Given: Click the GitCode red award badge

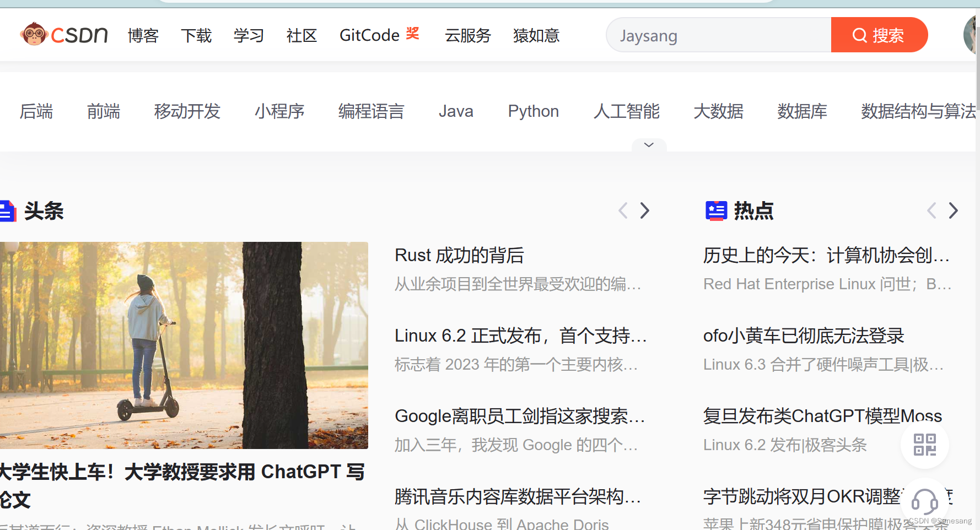Looking at the screenshot, I should point(413,33).
